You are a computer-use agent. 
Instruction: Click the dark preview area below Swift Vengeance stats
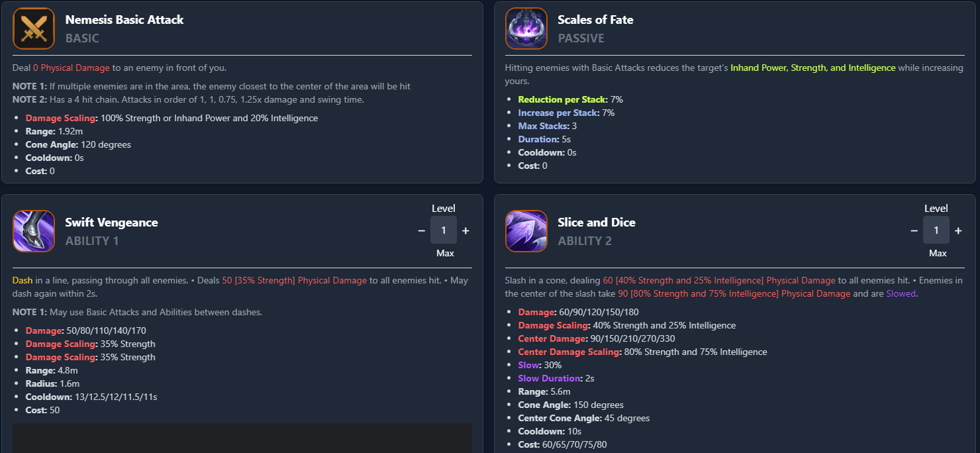tap(242, 438)
